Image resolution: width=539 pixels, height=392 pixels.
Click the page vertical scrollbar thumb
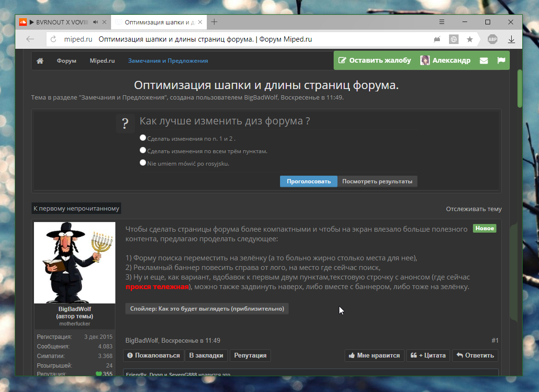pyautogui.click(x=520, y=89)
